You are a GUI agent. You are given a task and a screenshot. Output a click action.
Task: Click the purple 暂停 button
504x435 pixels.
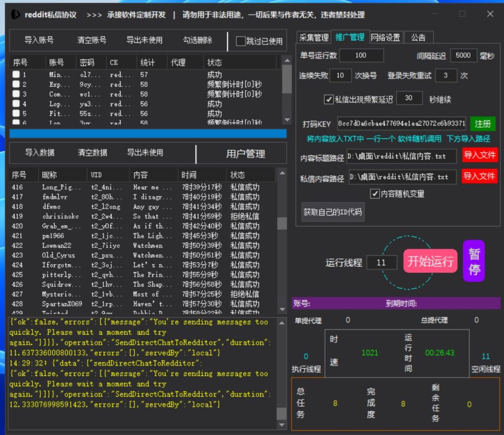click(473, 261)
